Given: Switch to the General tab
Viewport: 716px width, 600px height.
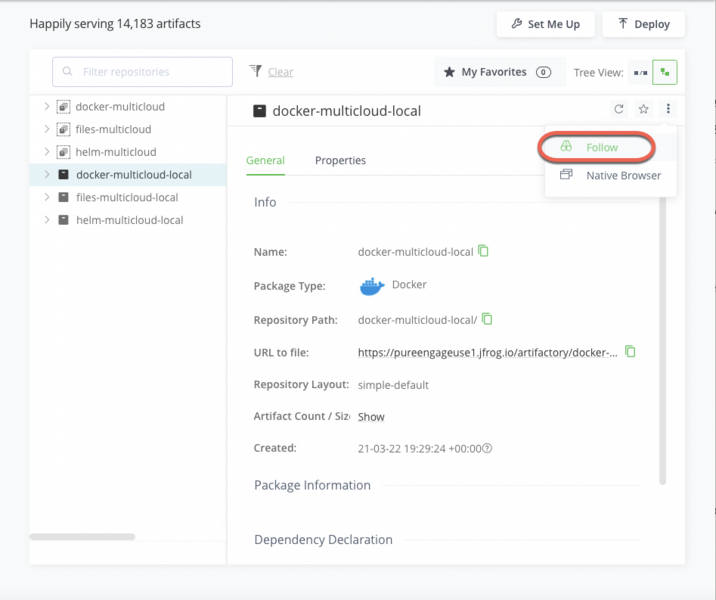Looking at the screenshot, I should 265,160.
